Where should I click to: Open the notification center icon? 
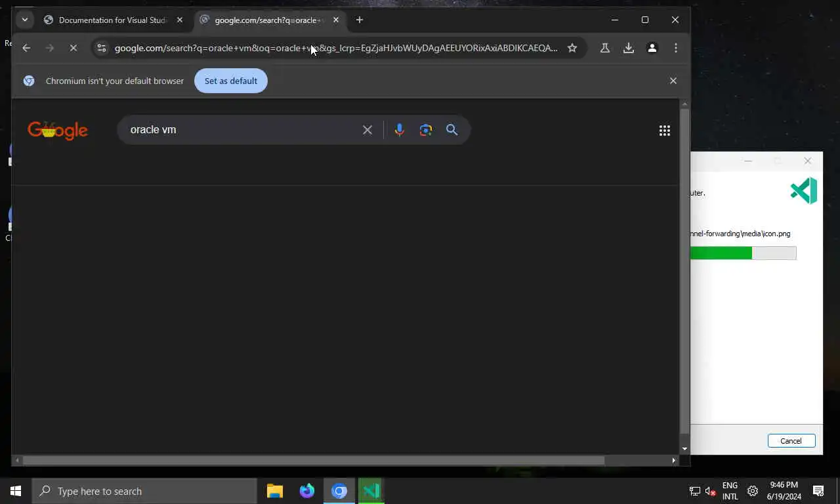tap(818, 491)
